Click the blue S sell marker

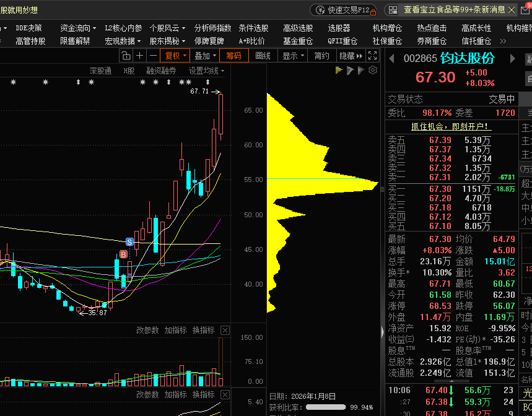click(129, 241)
